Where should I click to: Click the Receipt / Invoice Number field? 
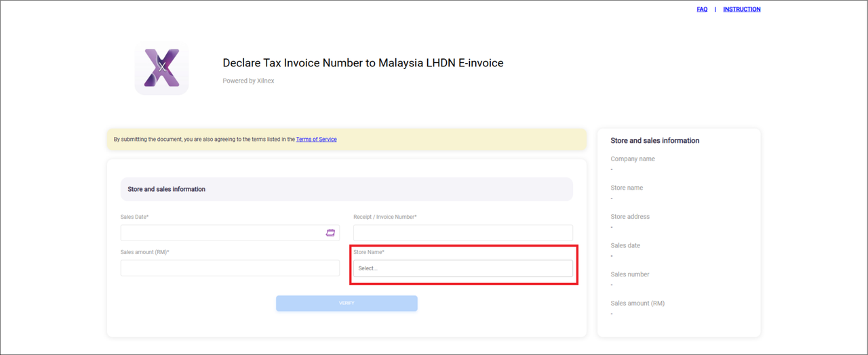click(462, 232)
